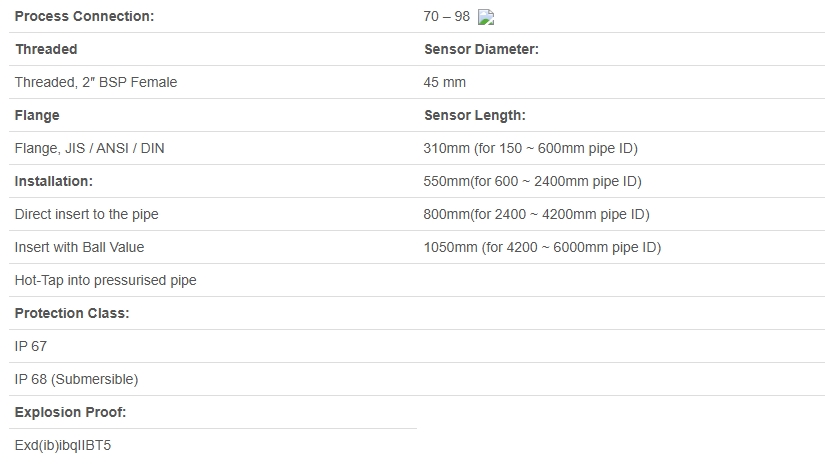Click the IP 68 (Submersible) entry
The width and height of the screenshot is (825, 470).
tap(77, 379)
